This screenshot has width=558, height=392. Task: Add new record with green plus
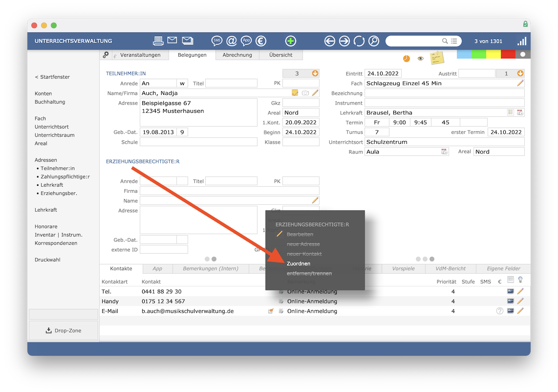290,41
